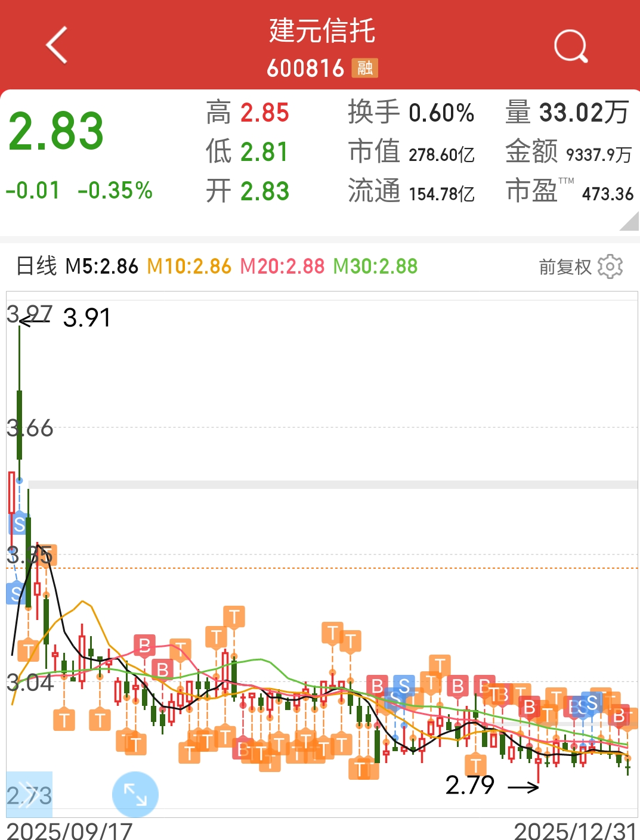Tap the double-arrow icon at chart bottom-left
640x840 pixels.
click(29, 794)
